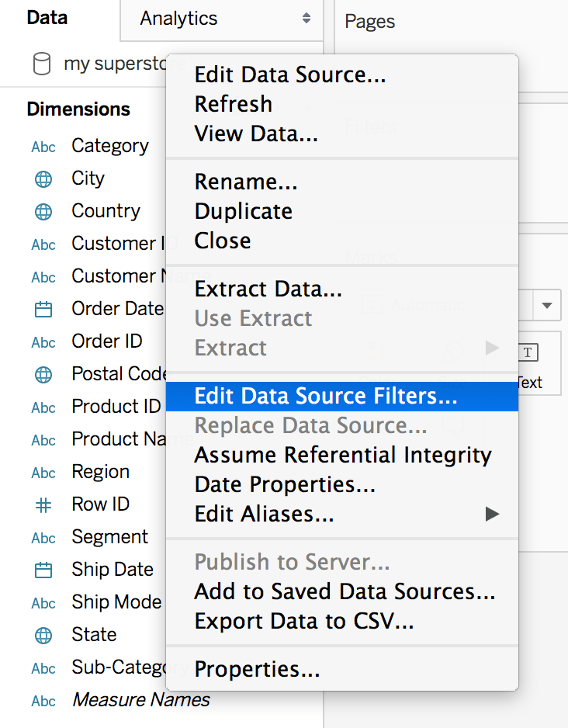Select the Region dimension field
Viewport: 568px width, 728px height.
[x=100, y=472]
